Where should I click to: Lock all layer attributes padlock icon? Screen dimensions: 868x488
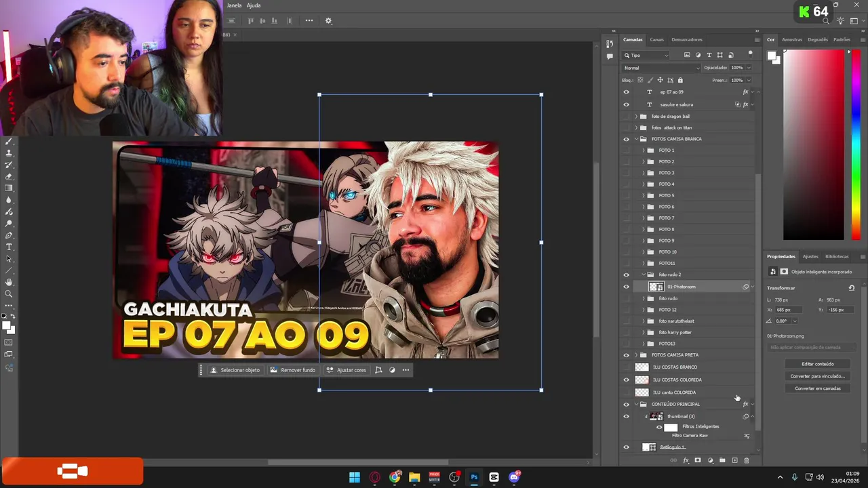pyautogui.click(x=680, y=80)
